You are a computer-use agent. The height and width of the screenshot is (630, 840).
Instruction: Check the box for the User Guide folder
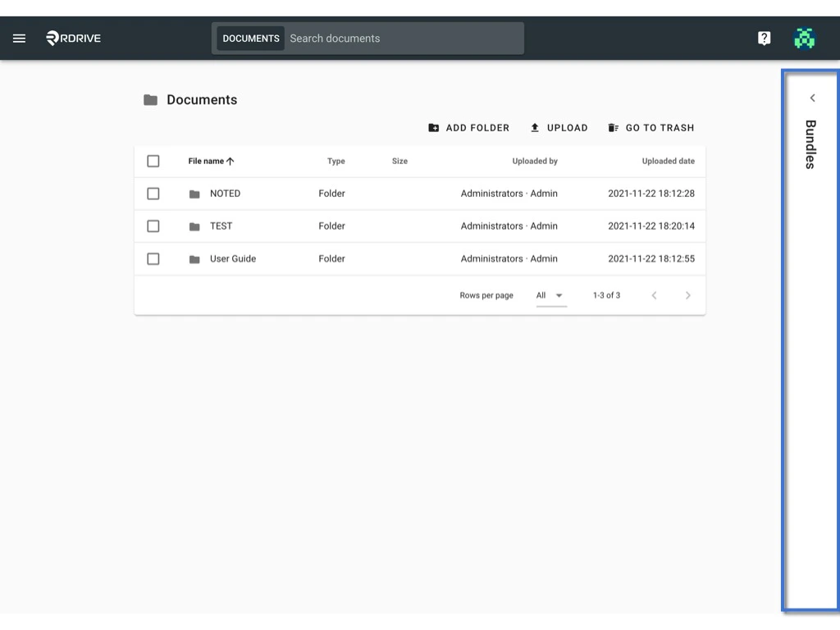[153, 258]
